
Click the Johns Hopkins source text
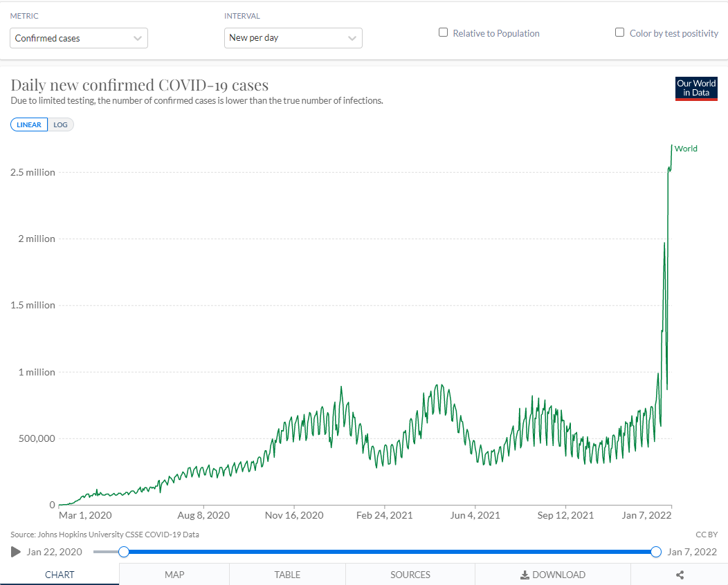pyautogui.click(x=105, y=535)
